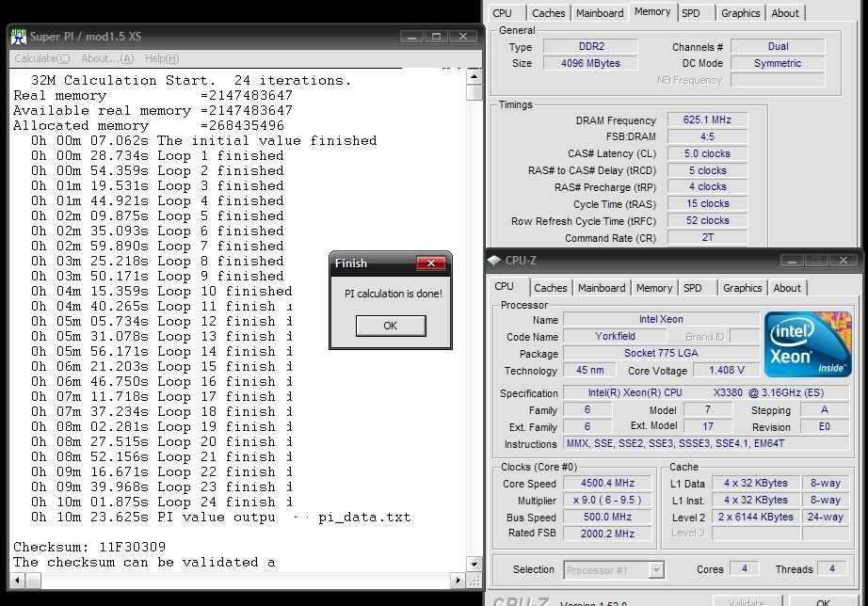Click the Checksum line 11F30309 in Super PI
Image resolution: width=868 pixels, height=606 pixels.
coord(89,548)
